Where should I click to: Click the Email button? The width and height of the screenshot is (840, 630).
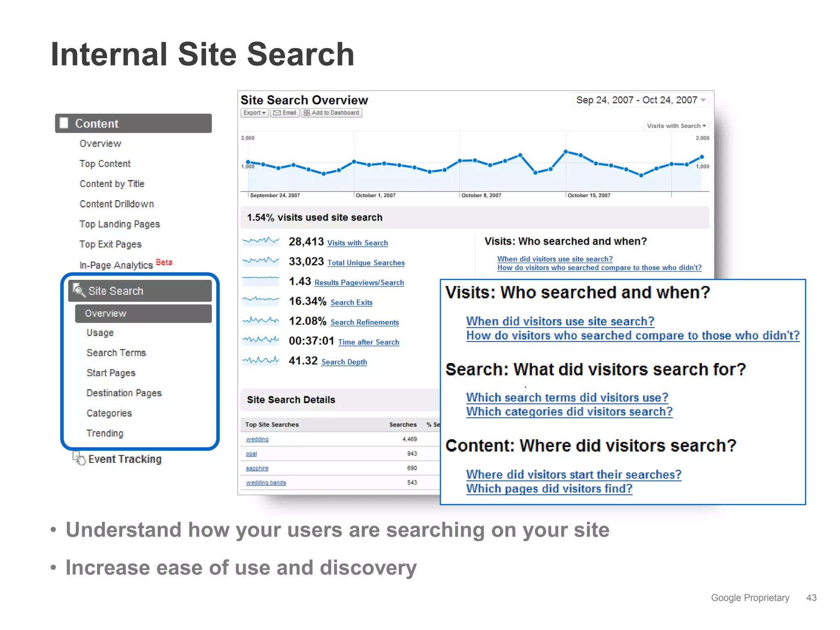285,113
